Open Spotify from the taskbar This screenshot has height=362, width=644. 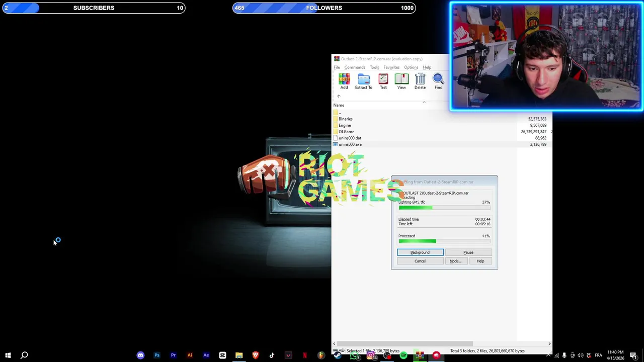pyautogui.click(x=404, y=355)
